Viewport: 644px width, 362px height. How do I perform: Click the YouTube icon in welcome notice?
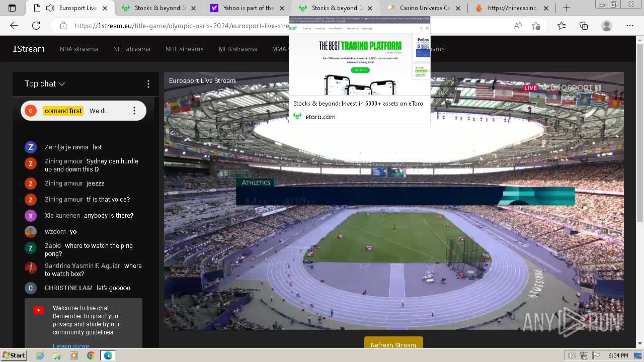pyautogui.click(x=39, y=310)
